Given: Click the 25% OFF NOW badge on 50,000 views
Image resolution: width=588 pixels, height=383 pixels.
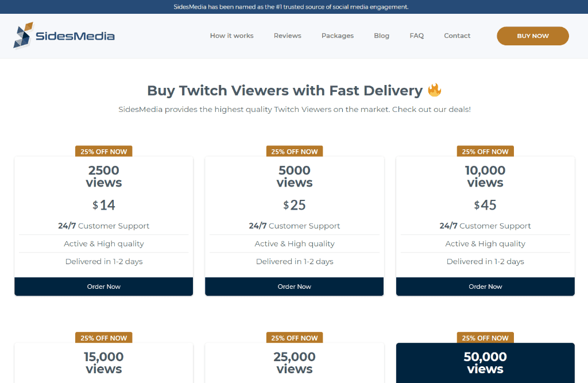Looking at the screenshot, I should (x=485, y=338).
